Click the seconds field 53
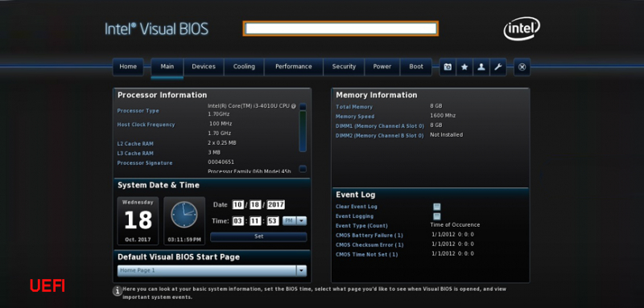Image resolution: width=644 pixels, height=308 pixels. tap(273, 221)
